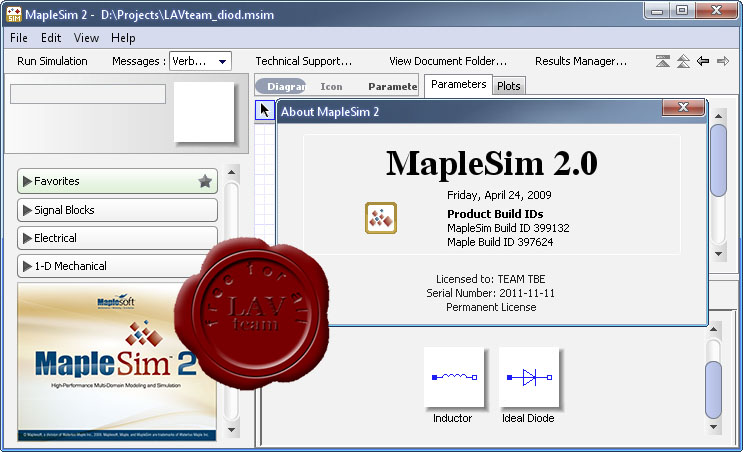
Task: Minimize the MapleSim 2 window
Action: [x=657, y=11]
